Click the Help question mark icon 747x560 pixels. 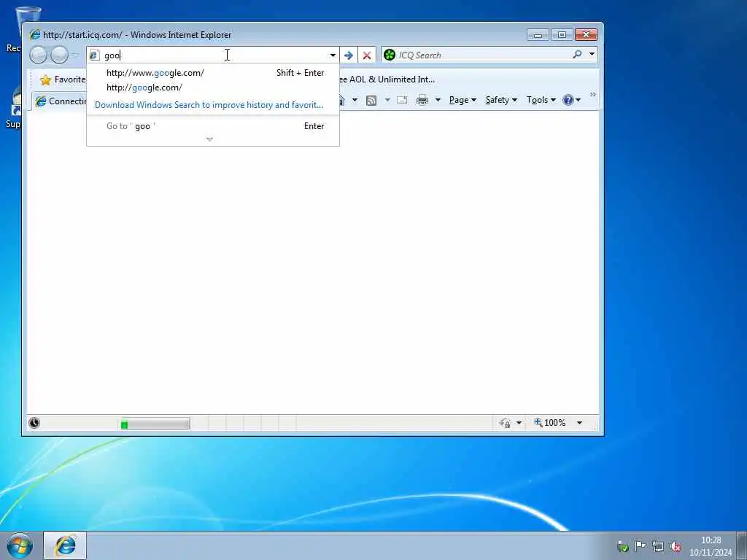coord(568,100)
